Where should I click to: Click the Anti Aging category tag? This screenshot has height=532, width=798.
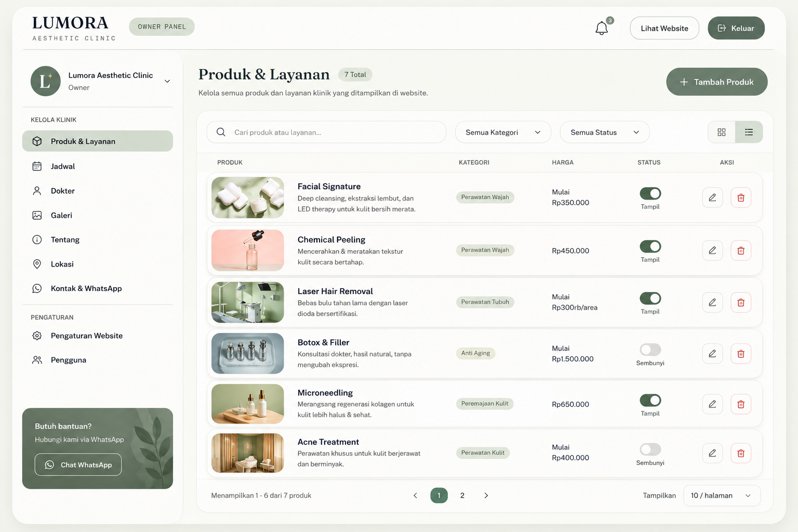coord(476,353)
